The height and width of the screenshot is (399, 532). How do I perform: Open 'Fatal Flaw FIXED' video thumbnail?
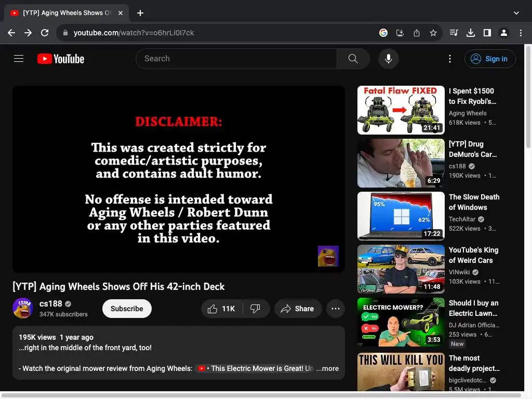coord(401,110)
